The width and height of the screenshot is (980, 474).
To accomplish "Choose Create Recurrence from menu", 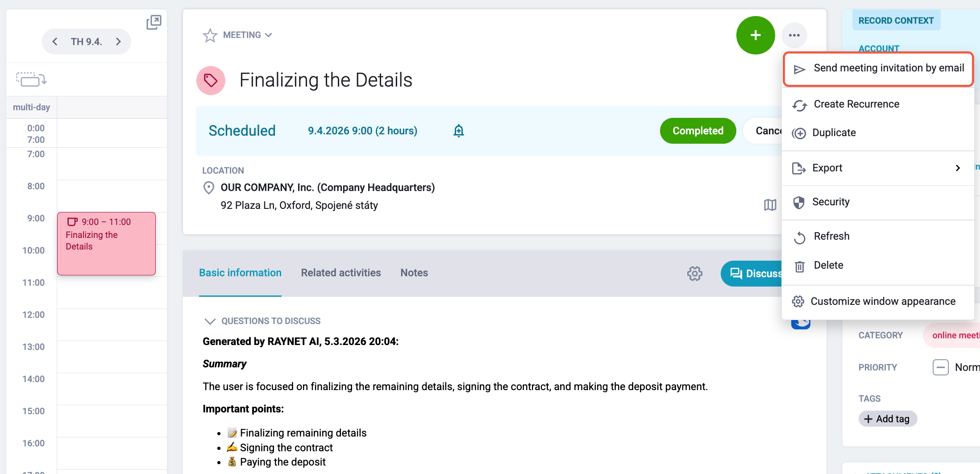I will pyautogui.click(x=878, y=104).
